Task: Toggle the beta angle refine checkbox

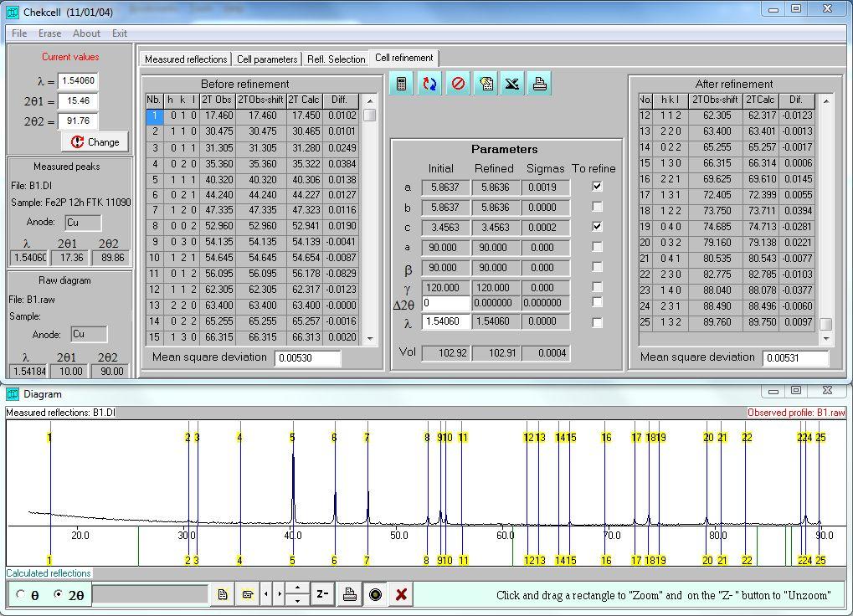Action: [x=597, y=267]
